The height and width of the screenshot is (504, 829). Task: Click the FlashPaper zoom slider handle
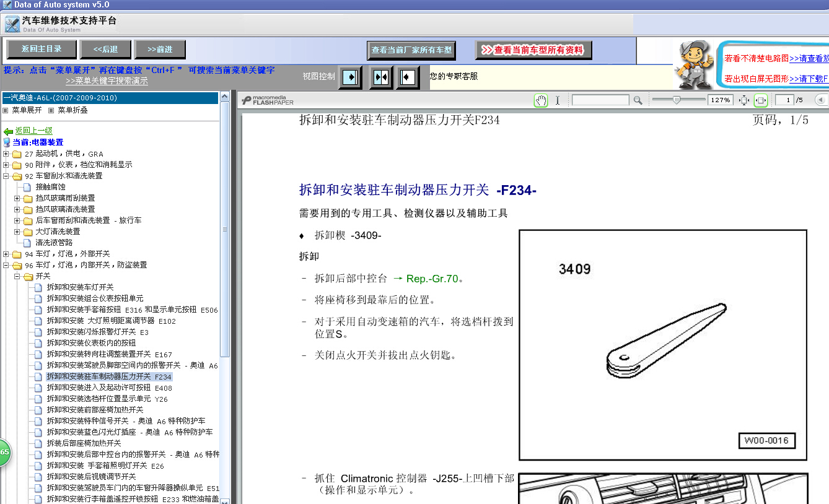(x=676, y=100)
